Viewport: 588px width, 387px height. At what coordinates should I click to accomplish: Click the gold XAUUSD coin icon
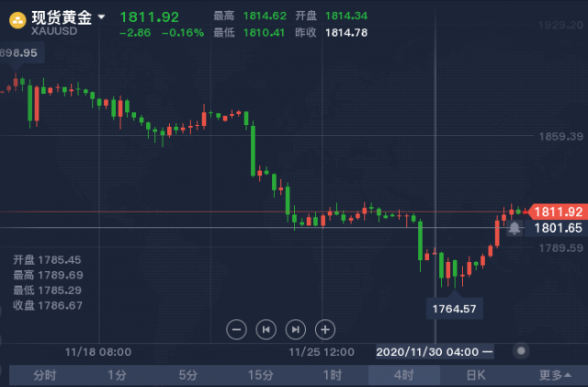point(17,20)
